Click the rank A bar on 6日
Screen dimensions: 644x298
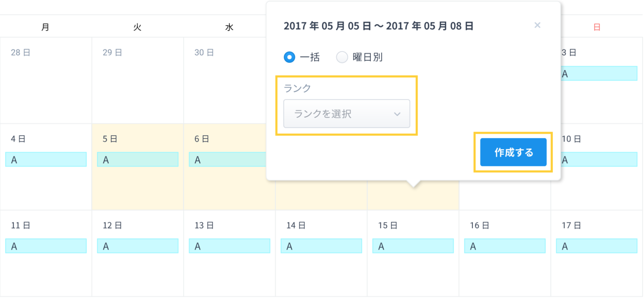coord(229,160)
